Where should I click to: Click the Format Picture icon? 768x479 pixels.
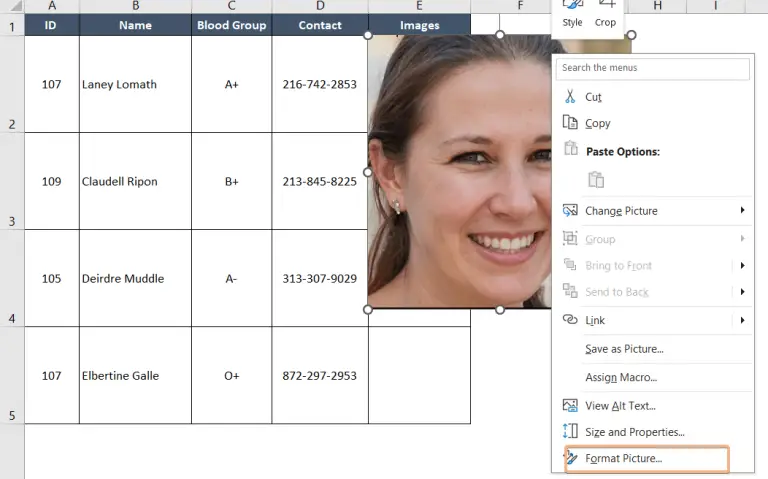pyautogui.click(x=572, y=458)
